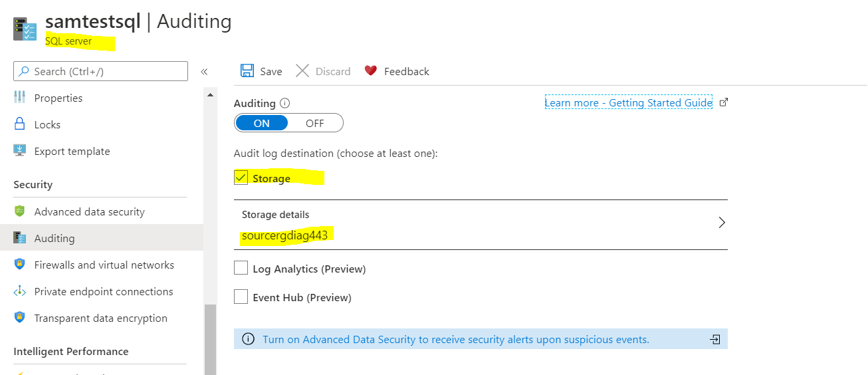Screen dimensions: 868x375
Task: Click the Feedback button label
Action: click(x=407, y=72)
